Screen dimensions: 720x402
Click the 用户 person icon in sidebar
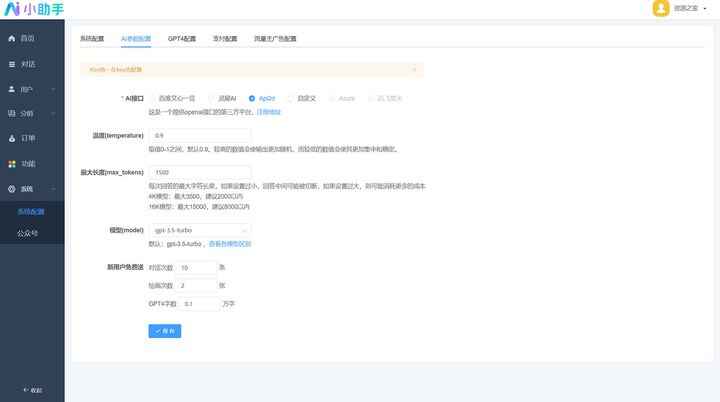(12, 88)
